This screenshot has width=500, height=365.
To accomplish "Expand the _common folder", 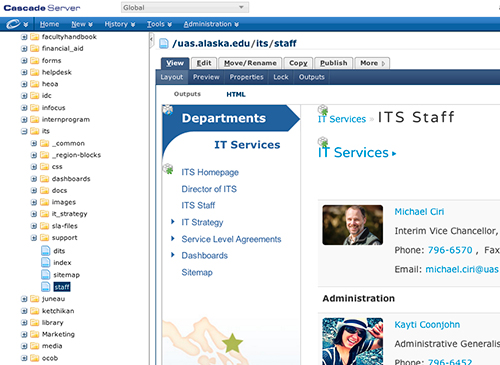I will (x=34, y=143).
